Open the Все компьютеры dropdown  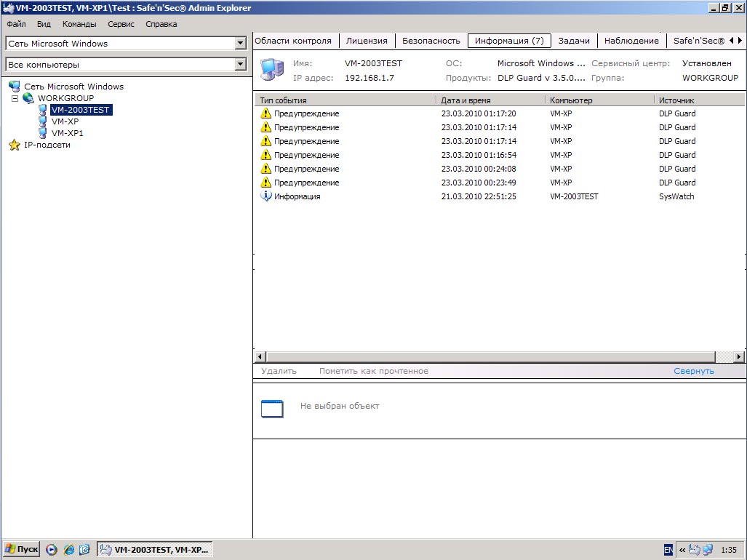coord(241,64)
